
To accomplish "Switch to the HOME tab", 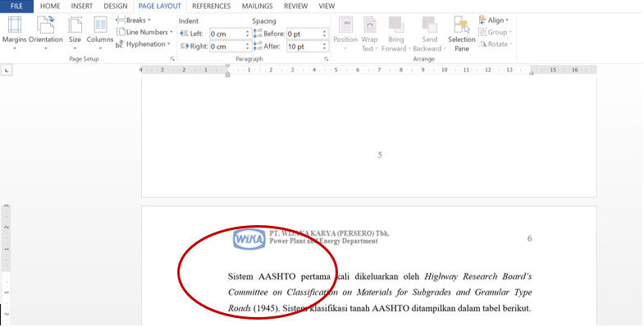I will (x=50, y=7).
